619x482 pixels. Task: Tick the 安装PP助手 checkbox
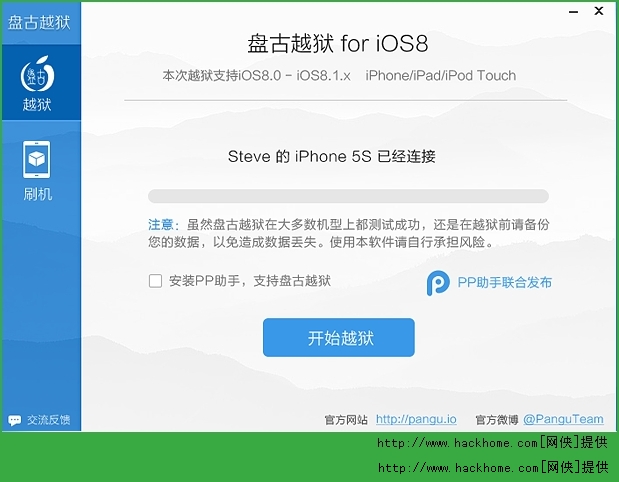(155, 281)
